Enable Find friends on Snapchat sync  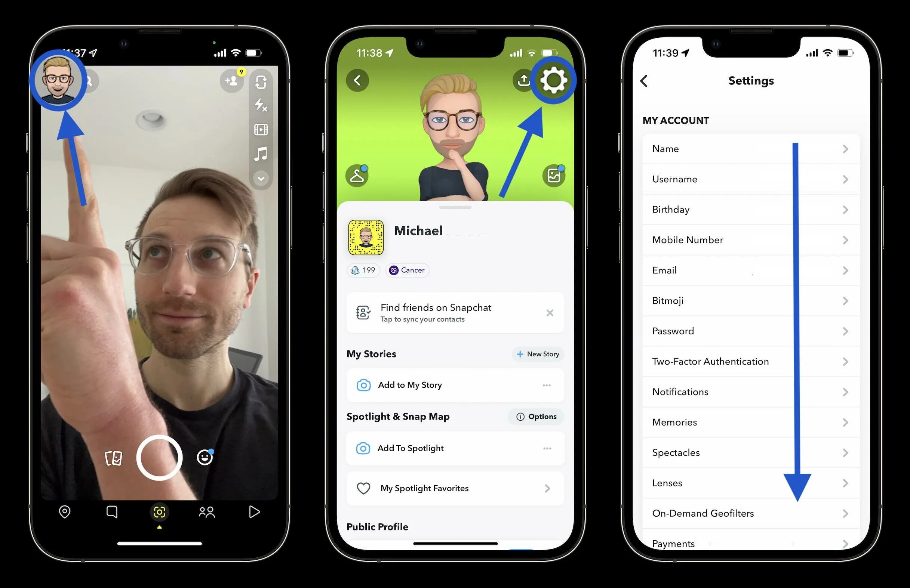coord(446,312)
